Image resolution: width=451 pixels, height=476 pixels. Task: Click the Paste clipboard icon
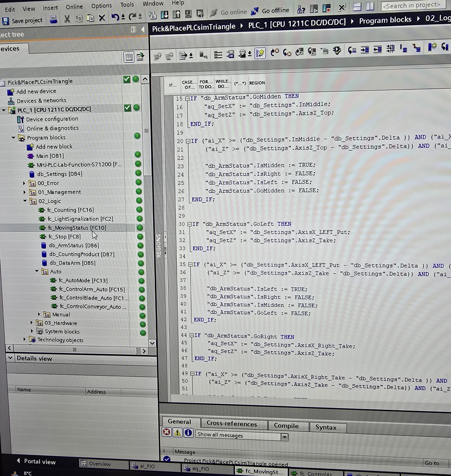pos(90,18)
